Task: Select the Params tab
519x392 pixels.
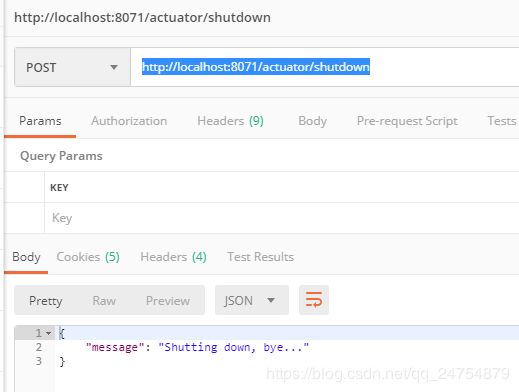Action: tap(40, 121)
